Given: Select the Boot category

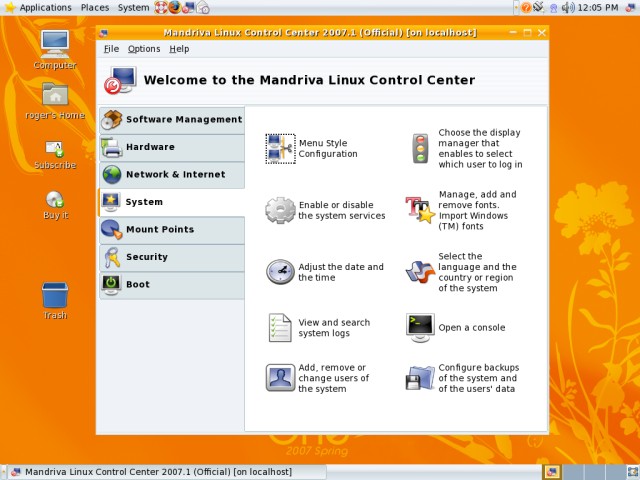Looking at the screenshot, I should point(172,284).
